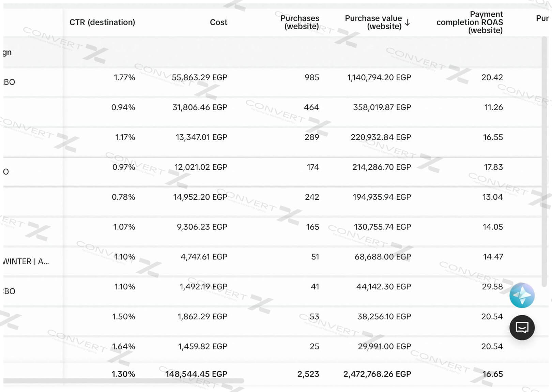The width and height of the screenshot is (552, 392).
Task: Open the sparkle AI assistant button
Action: (522, 295)
